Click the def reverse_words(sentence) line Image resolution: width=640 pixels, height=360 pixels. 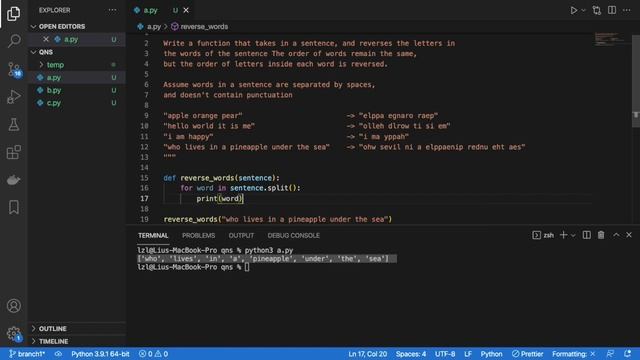pos(222,178)
